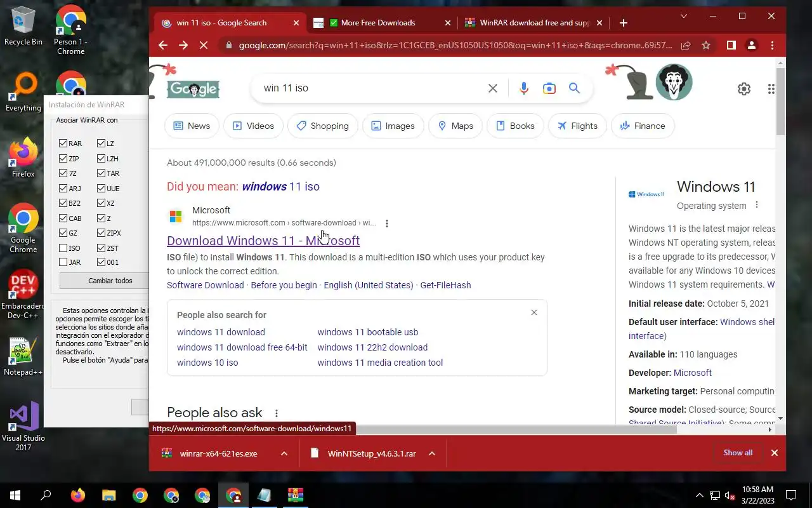Open Firefox desktop shortcut
812x508 pixels.
tap(23, 159)
